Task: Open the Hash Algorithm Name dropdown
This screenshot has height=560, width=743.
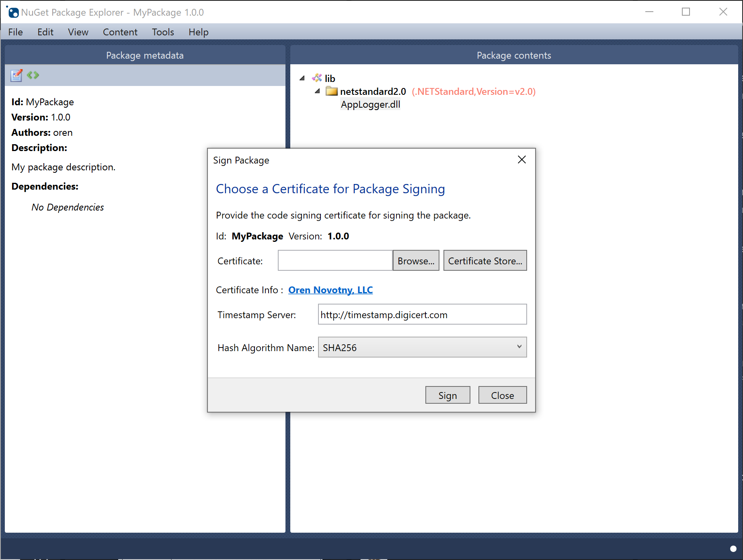Action: (422, 347)
